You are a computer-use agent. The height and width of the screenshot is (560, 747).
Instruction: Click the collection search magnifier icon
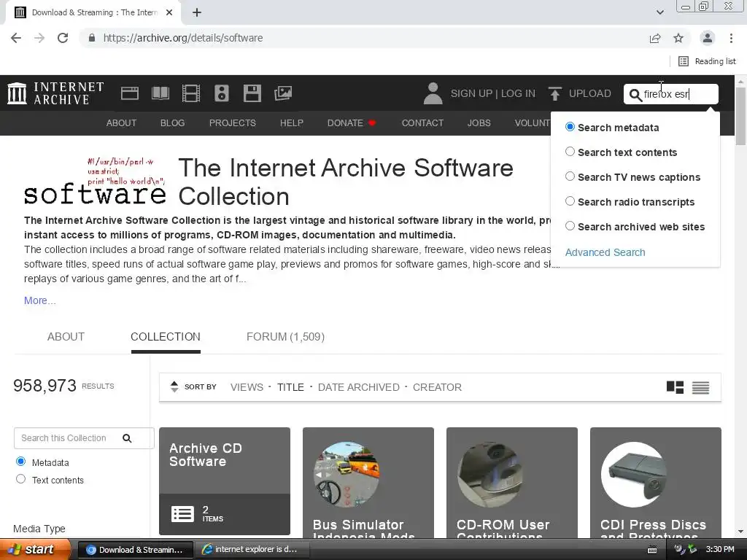pos(127,438)
